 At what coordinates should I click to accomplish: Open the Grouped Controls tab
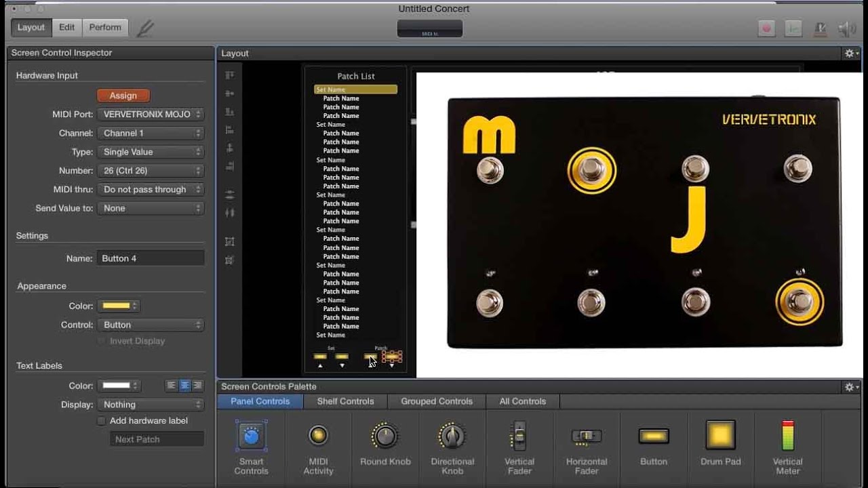pos(437,402)
